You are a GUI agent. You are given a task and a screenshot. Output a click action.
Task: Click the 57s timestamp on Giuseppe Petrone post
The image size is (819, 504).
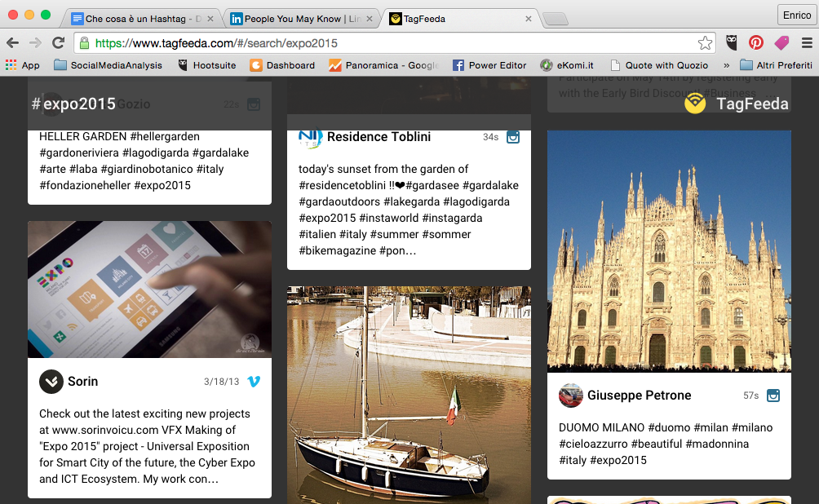click(x=751, y=396)
